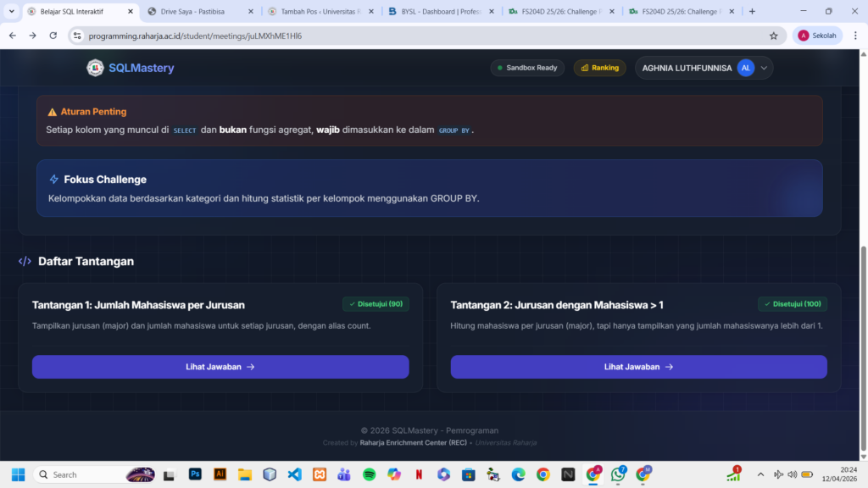Open XAMPP from the taskbar
The width and height of the screenshot is (868, 488).
click(320, 474)
